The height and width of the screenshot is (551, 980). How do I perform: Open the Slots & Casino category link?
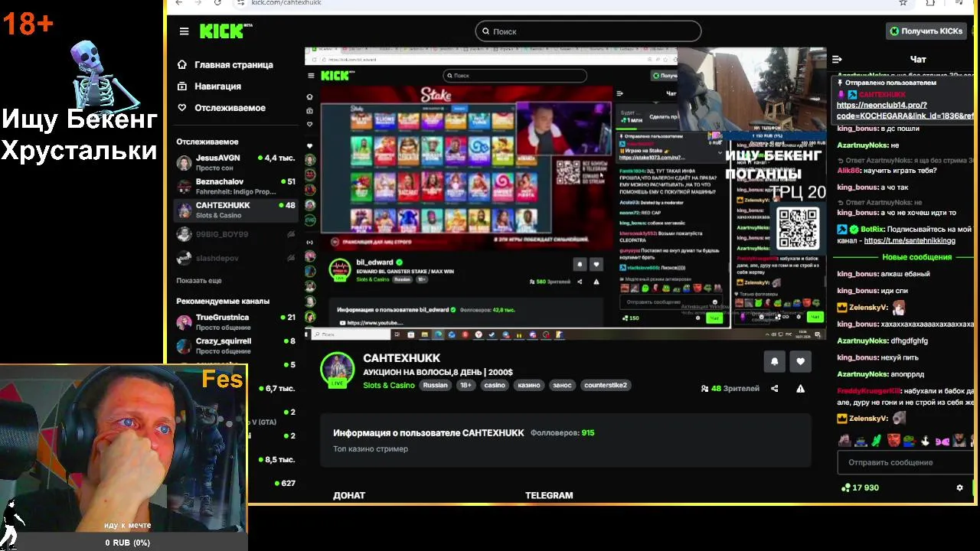click(389, 385)
